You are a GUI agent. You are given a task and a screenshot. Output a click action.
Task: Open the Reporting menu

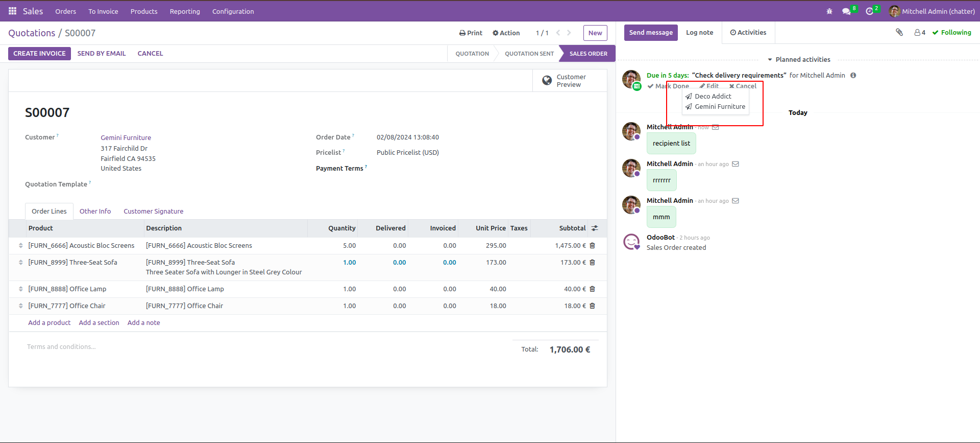(x=185, y=11)
